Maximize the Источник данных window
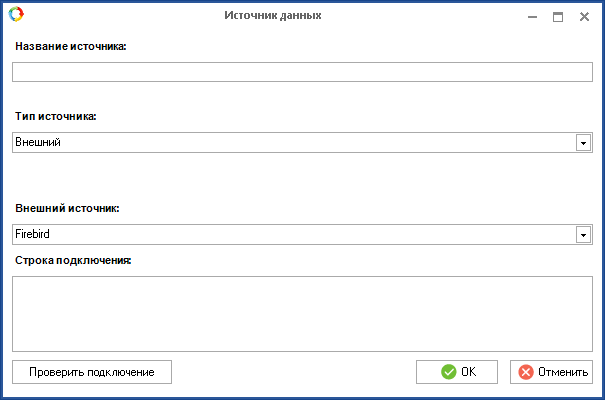Image resolution: width=605 pixels, height=400 pixels. pyautogui.click(x=558, y=17)
